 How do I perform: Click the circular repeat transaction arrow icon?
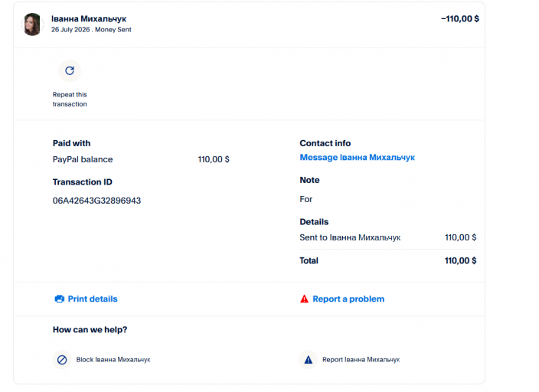tap(70, 71)
